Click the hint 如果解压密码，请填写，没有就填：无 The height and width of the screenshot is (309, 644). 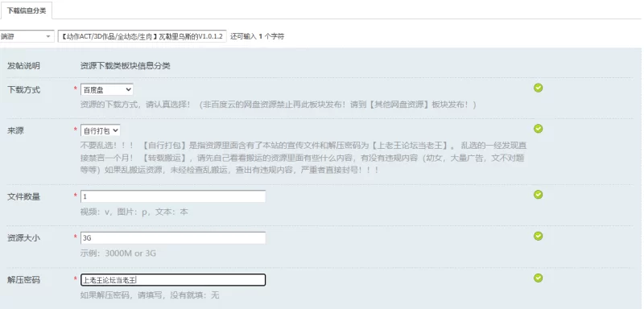point(150,295)
